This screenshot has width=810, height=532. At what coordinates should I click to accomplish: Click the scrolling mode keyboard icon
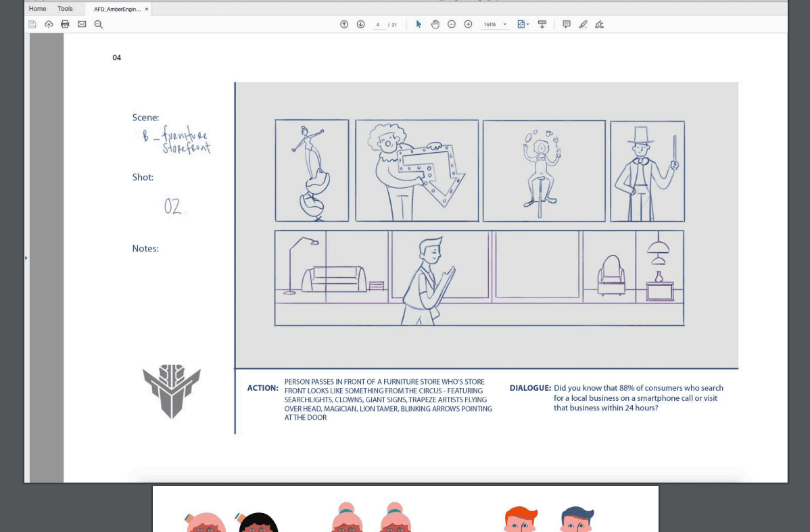click(542, 24)
